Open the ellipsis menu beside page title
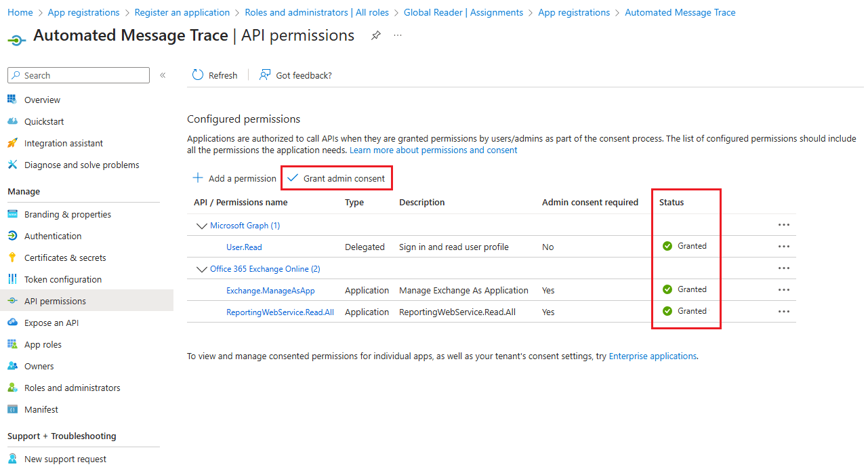Screen dimensions: 868x473 click(x=398, y=35)
